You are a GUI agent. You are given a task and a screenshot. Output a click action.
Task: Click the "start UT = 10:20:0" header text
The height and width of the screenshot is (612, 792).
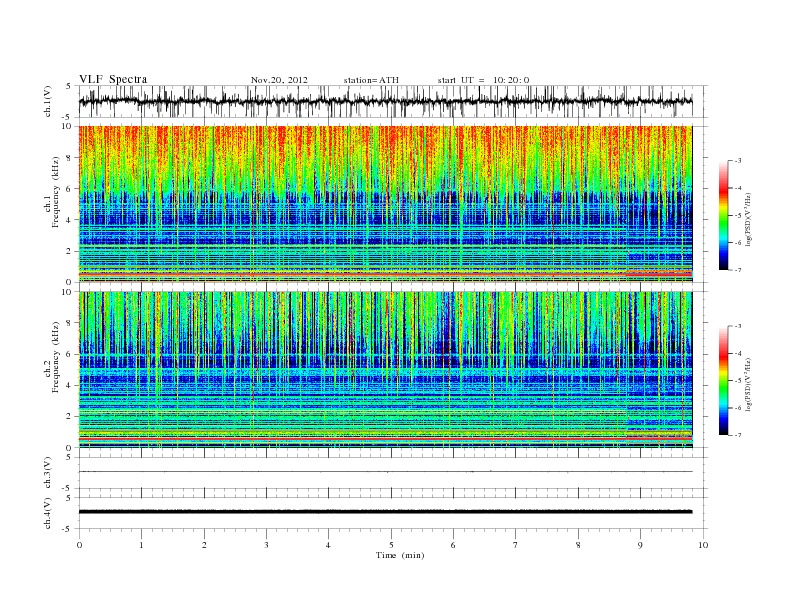click(x=483, y=80)
